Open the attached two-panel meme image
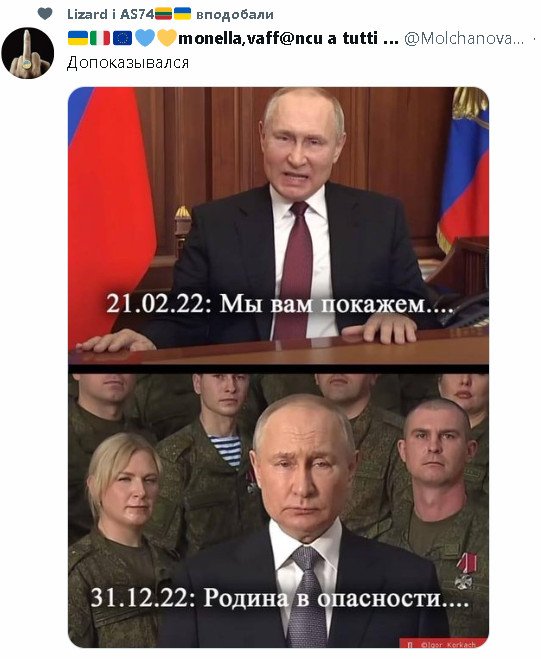The image size is (541, 659). point(278,367)
